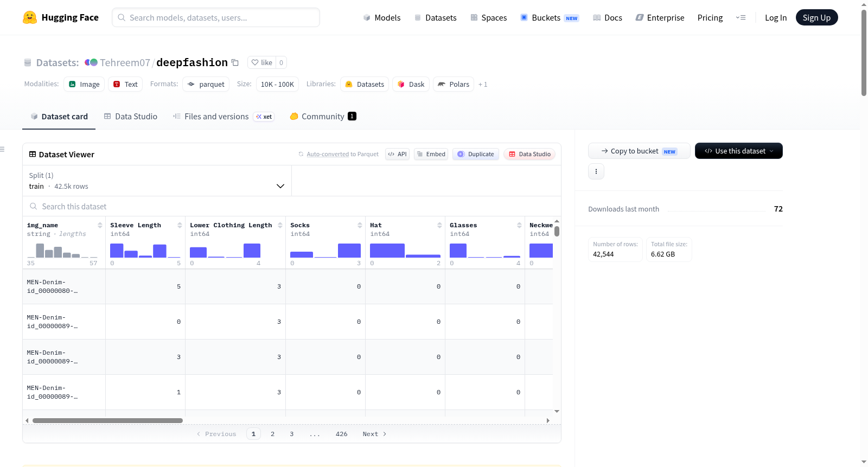
Task: Click the Datasets: breadcrumb label
Action: click(58, 62)
